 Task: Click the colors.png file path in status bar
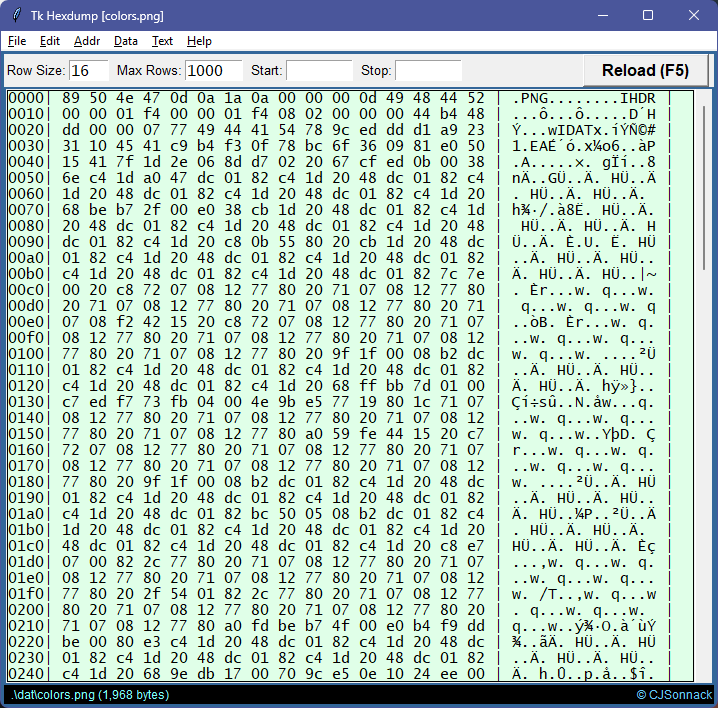[90, 695]
